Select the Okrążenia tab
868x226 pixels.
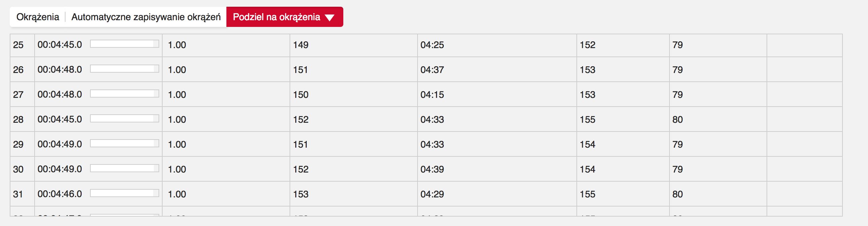[x=38, y=17]
